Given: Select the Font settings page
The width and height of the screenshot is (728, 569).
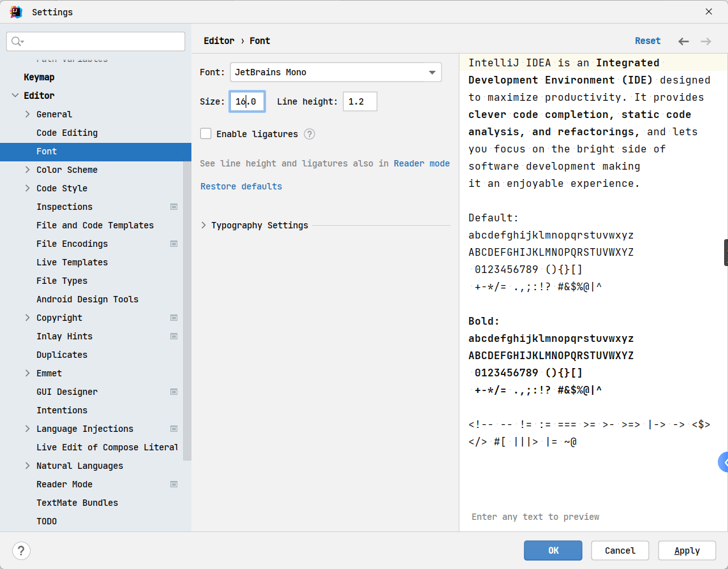Looking at the screenshot, I should coord(96,152).
